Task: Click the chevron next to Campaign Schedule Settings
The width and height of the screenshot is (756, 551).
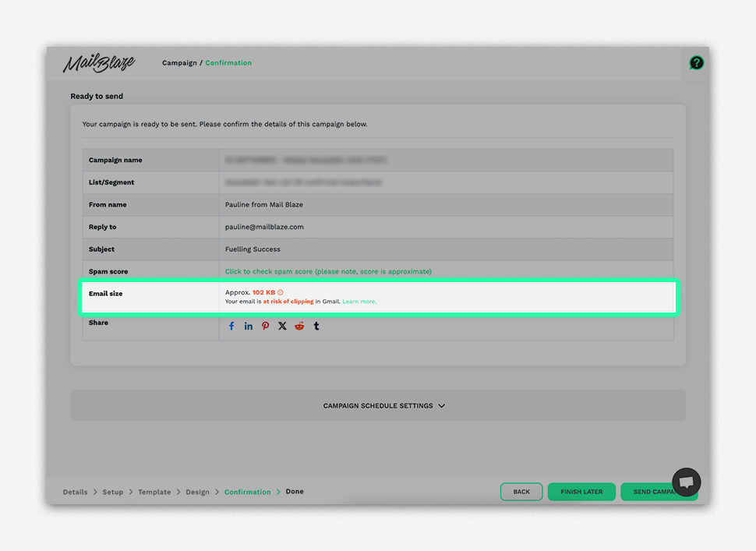Action: pos(442,406)
